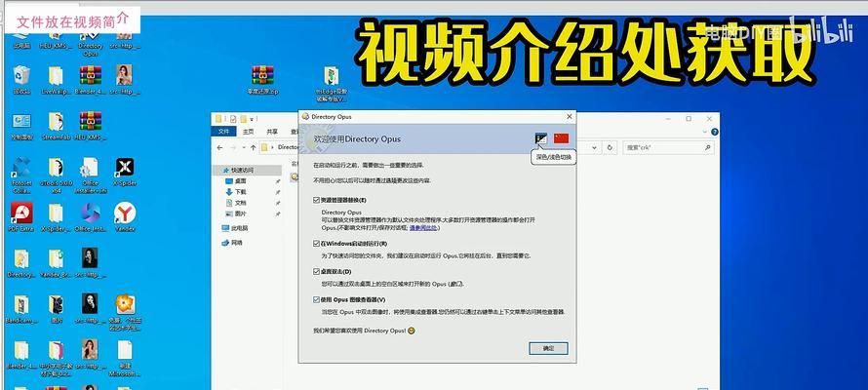This screenshot has height=390, width=868.
Task: Select 快速访问 in the navigation pane
Action: click(x=241, y=170)
